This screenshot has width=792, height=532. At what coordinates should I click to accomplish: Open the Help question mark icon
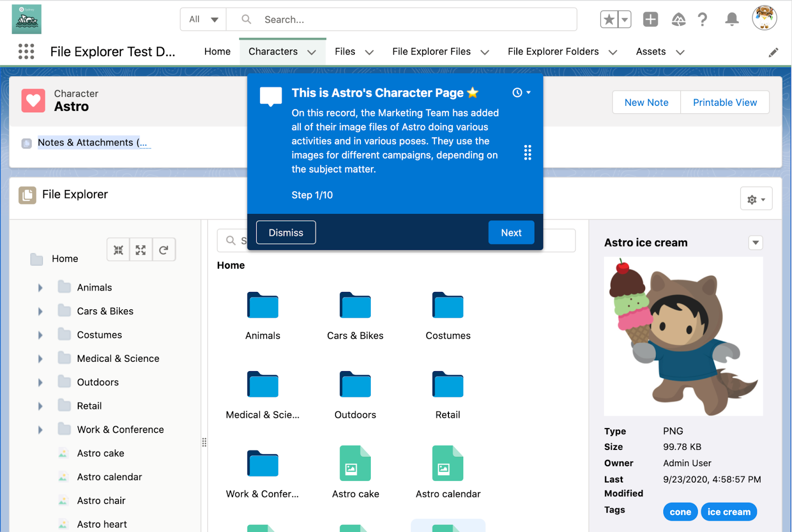pyautogui.click(x=702, y=19)
